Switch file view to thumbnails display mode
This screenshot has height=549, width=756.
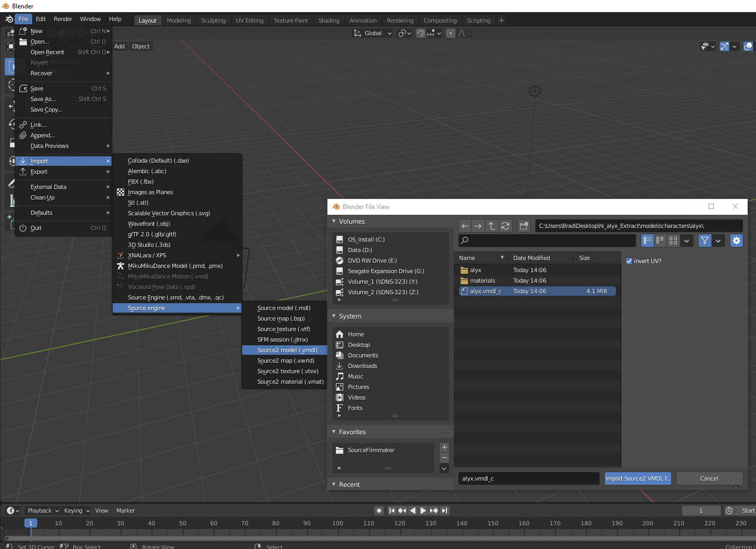(673, 241)
